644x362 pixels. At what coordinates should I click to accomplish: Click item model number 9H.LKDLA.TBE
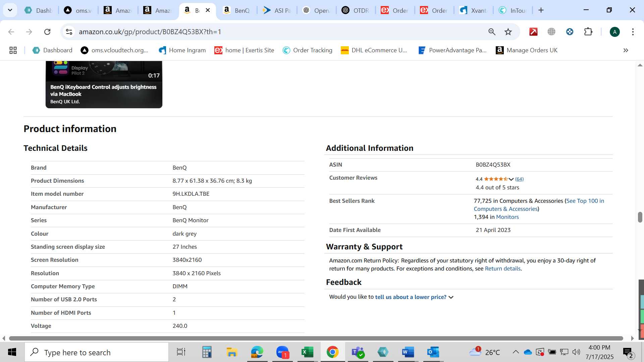click(x=191, y=194)
